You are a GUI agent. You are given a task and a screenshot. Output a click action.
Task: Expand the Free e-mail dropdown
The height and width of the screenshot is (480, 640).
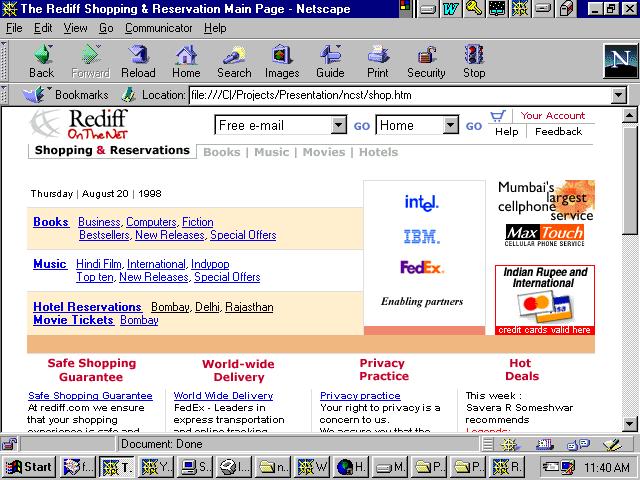pyautogui.click(x=338, y=126)
